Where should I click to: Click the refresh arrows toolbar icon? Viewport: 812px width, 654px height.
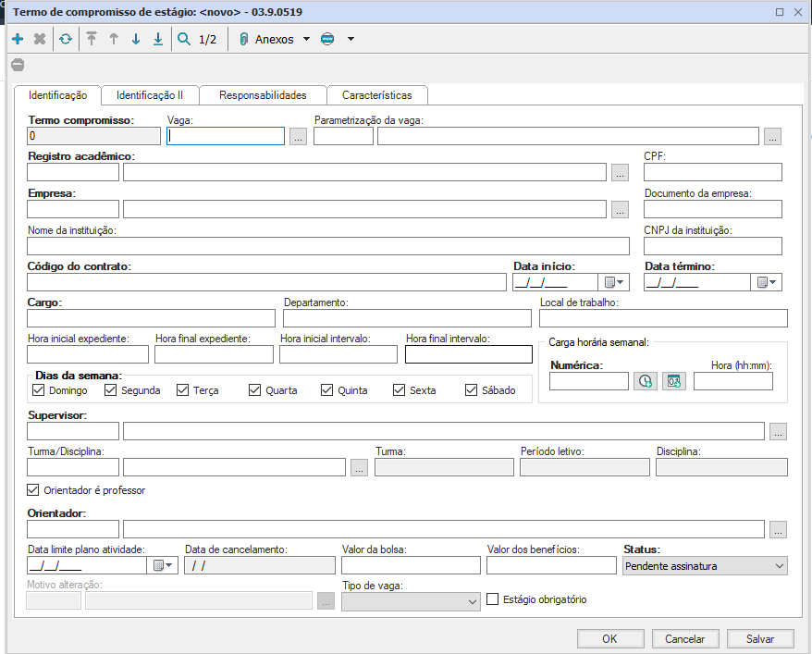pos(65,39)
